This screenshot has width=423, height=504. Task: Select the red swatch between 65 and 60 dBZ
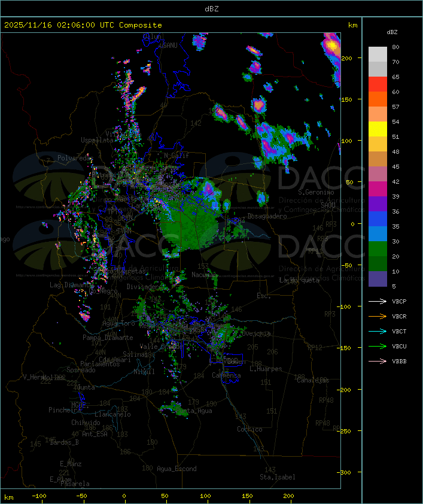pos(378,84)
